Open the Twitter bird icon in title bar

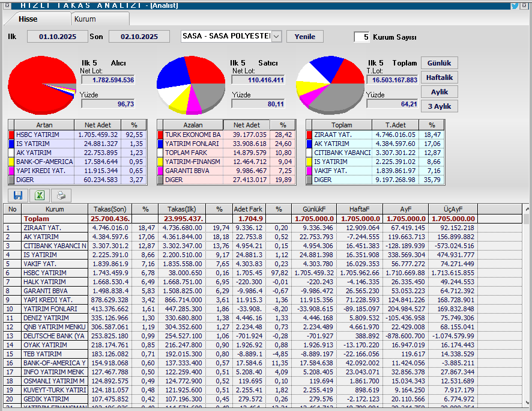pos(515,5)
